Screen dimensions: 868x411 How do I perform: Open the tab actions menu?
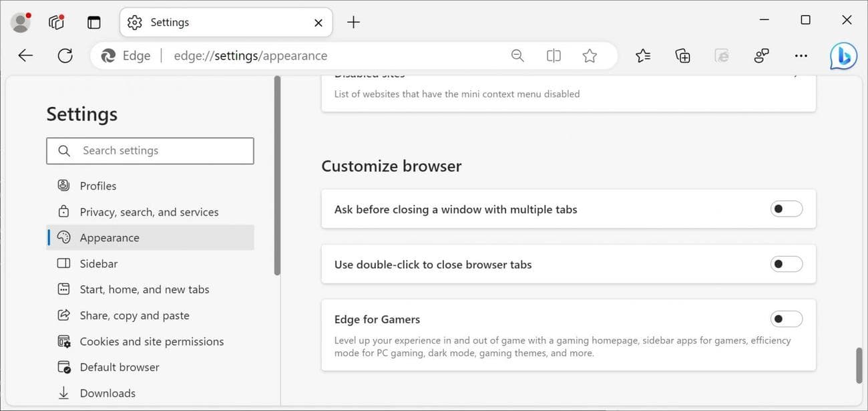93,21
